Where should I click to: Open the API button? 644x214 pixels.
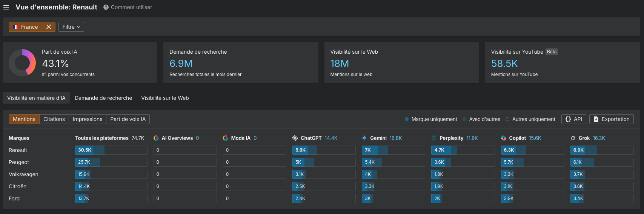coord(574,119)
